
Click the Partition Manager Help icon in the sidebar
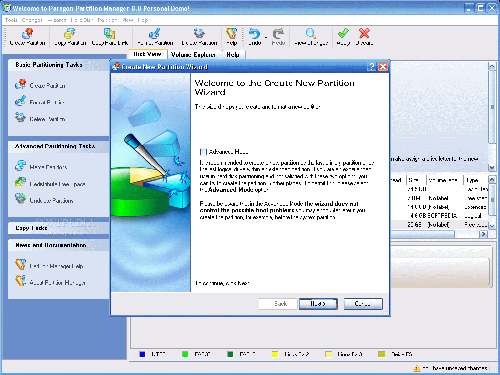point(20,265)
